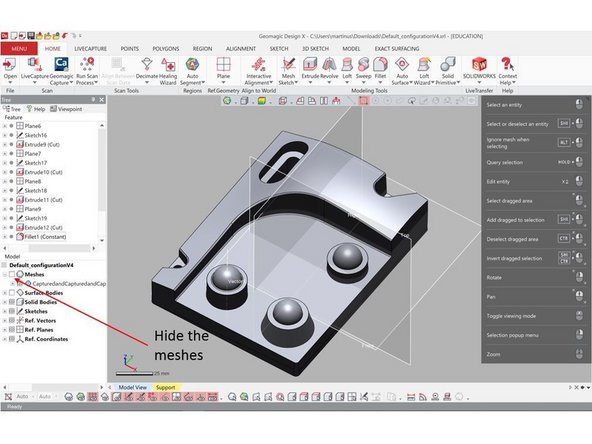Pin the Tree panel
Screen dimensions: 592x444
[x=93, y=100]
